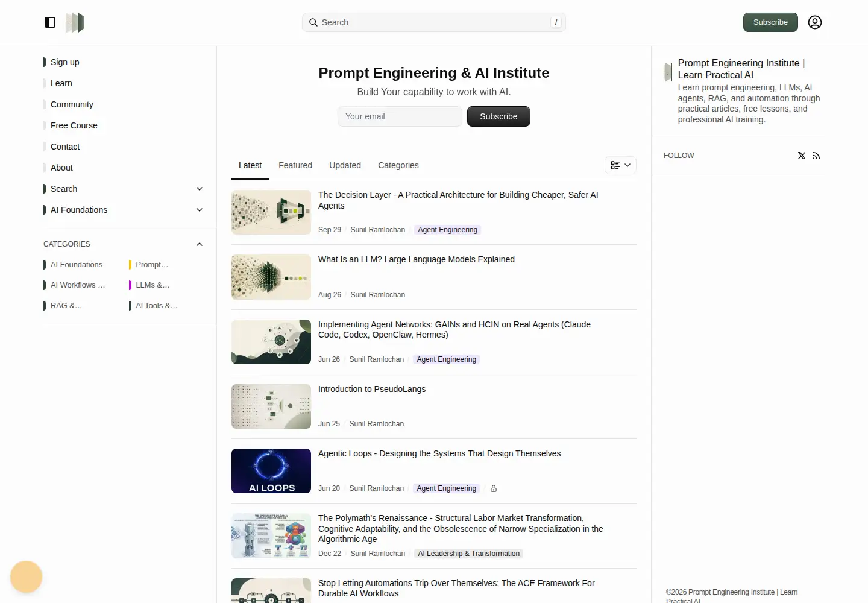Expand the AI Foundations sidebar section
The image size is (868, 603).
pos(200,210)
